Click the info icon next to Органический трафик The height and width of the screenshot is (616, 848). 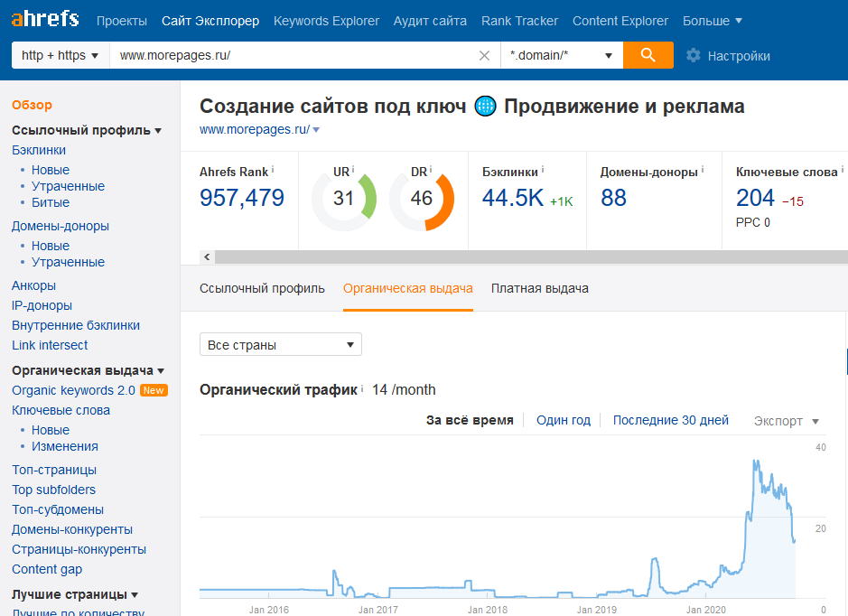coord(362,388)
